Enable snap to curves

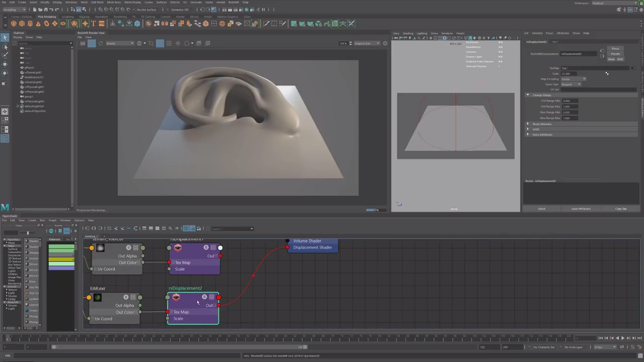105,9
